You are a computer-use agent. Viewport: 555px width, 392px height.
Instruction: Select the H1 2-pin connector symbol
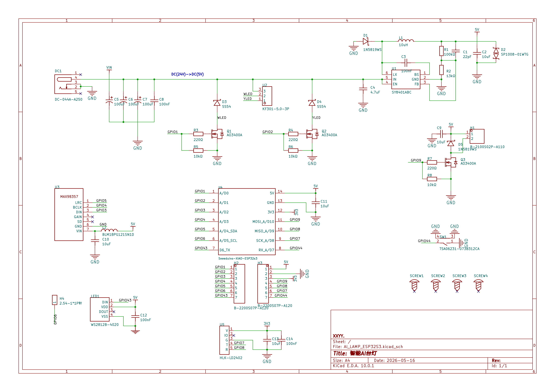477,136
